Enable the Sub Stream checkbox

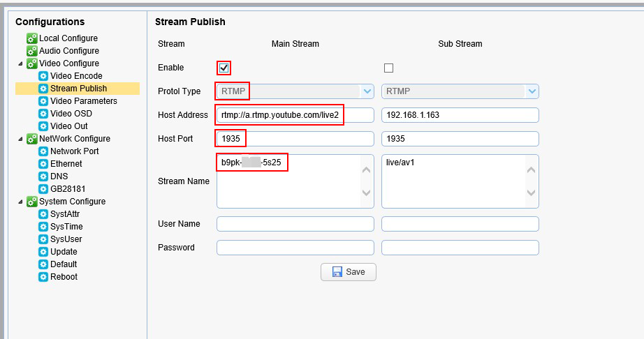point(389,68)
